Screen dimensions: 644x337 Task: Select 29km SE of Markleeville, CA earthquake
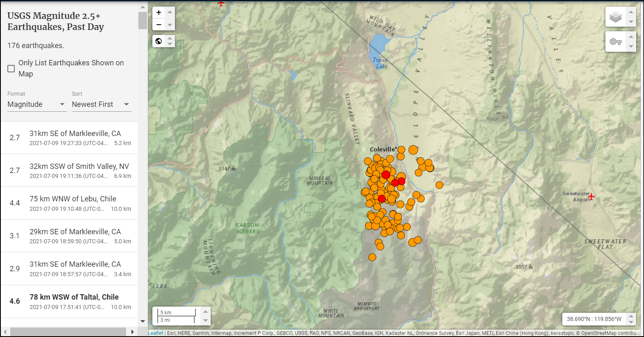click(69, 236)
